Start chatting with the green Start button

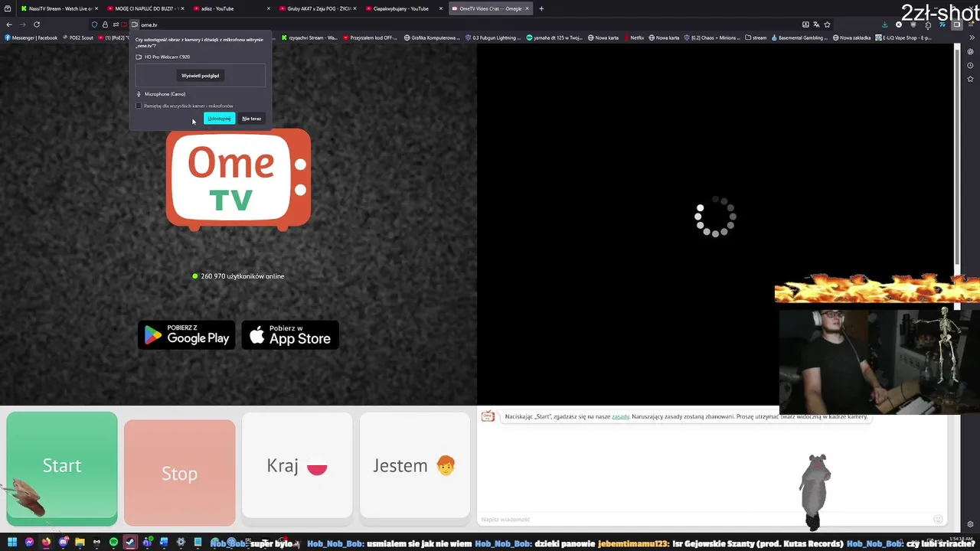62,469
